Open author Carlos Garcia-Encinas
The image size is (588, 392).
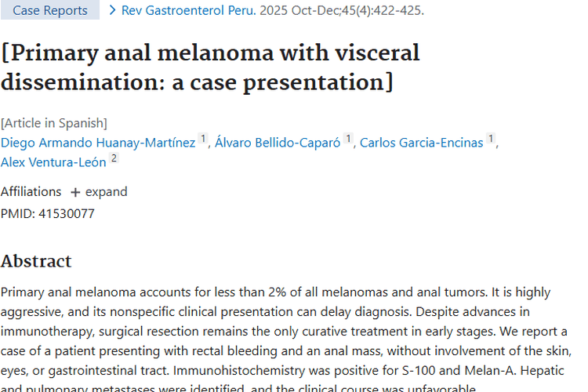click(x=422, y=143)
